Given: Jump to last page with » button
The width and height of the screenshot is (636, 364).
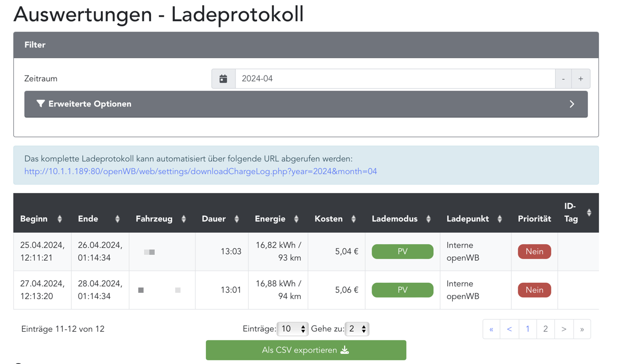Looking at the screenshot, I should tap(582, 329).
